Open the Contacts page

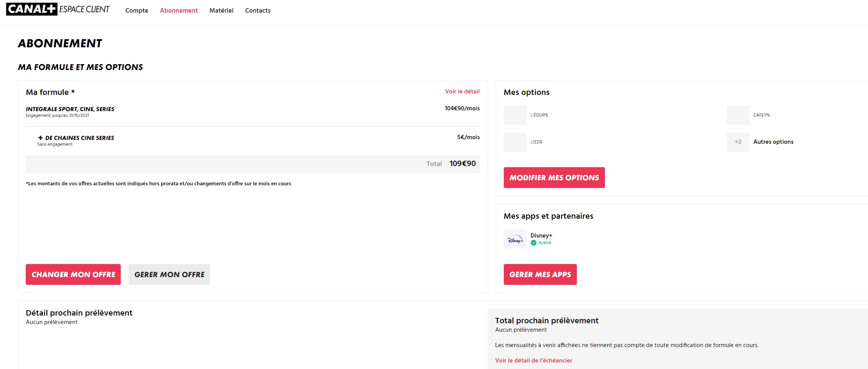pos(258,10)
